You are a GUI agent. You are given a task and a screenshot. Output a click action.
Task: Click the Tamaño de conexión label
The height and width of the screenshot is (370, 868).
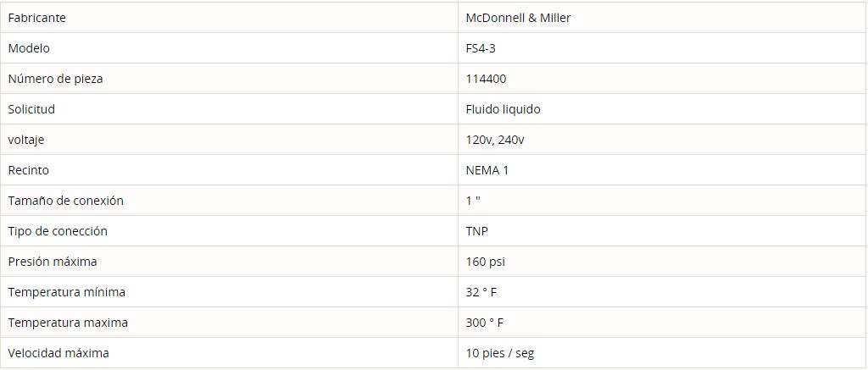66,201
